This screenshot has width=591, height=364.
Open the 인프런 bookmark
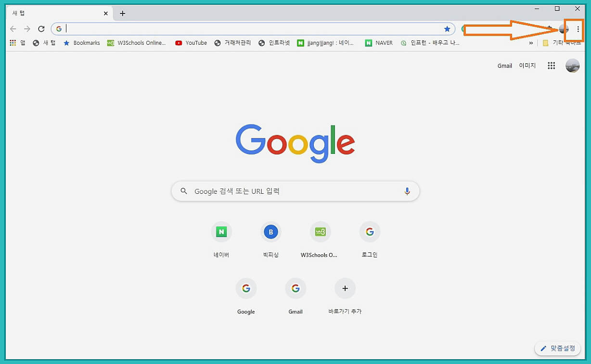(x=430, y=43)
